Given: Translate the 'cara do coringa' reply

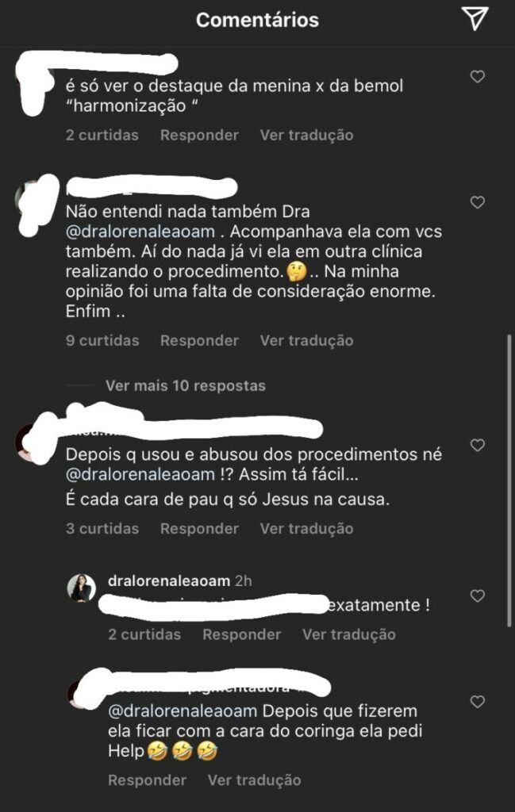Looking at the screenshot, I should pyautogui.click(x=255, y=780).
